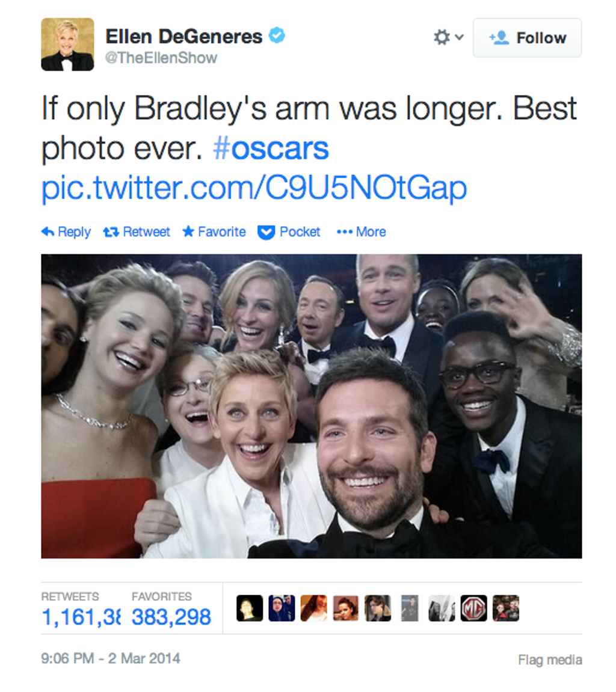Click the black-and-white user avatar
The image size is (616, 692).
pyautogui.click(x=441, y=608)
